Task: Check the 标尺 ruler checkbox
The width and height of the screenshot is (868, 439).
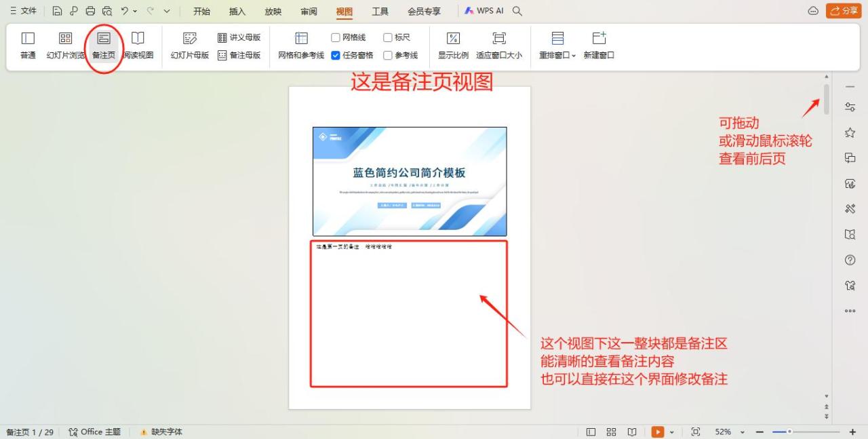Action: (387, 37)
